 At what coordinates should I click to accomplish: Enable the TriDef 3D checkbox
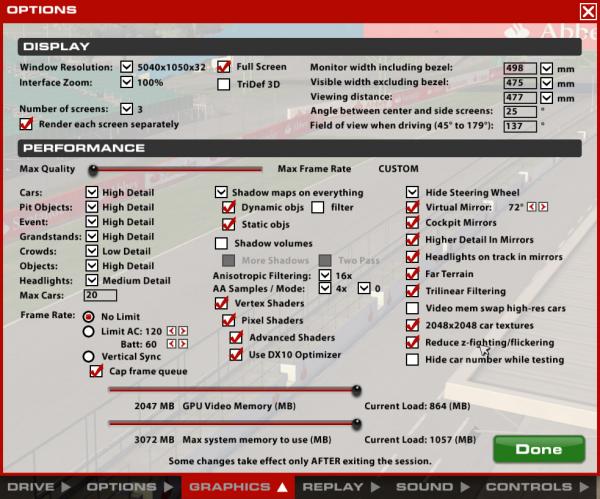pyautogui.click(x=224, y=84)
